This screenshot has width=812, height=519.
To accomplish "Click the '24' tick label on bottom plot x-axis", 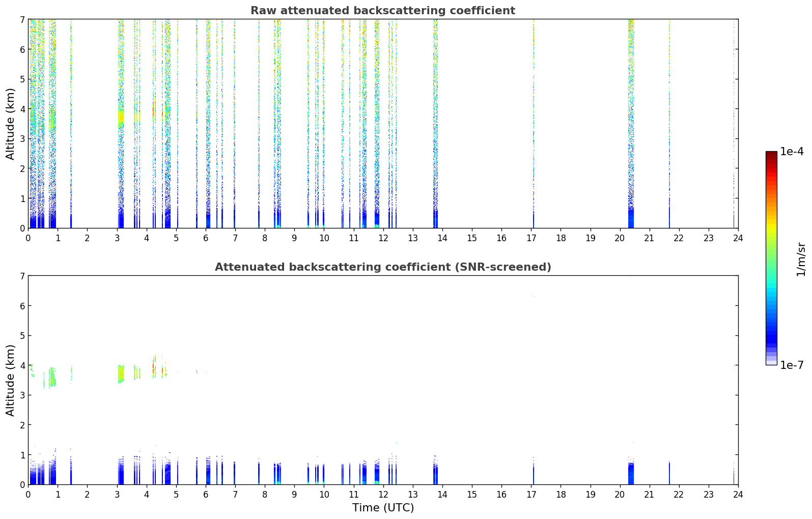I will [x=738, y=494].
